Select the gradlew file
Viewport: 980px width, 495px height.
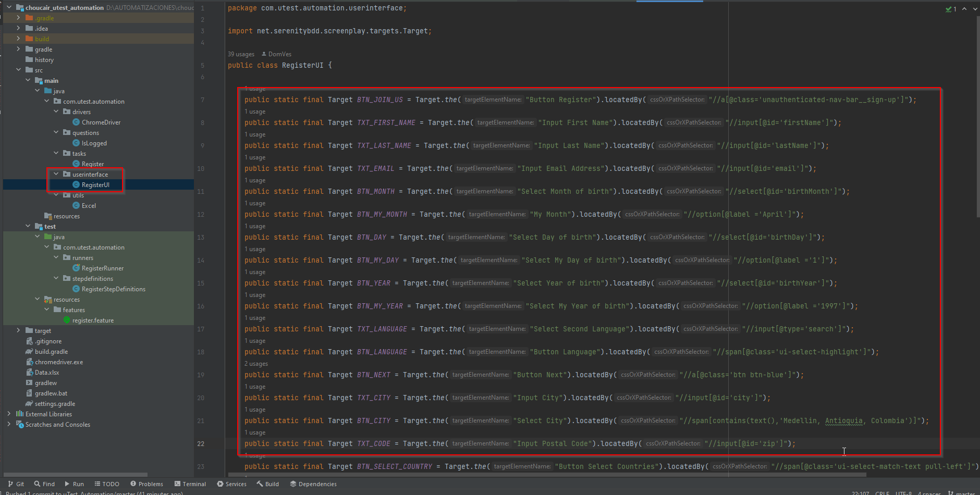point(46,383)
